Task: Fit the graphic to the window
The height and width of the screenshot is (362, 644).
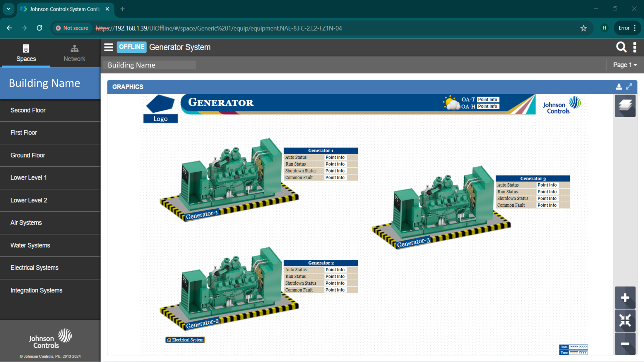Action: 625,320
